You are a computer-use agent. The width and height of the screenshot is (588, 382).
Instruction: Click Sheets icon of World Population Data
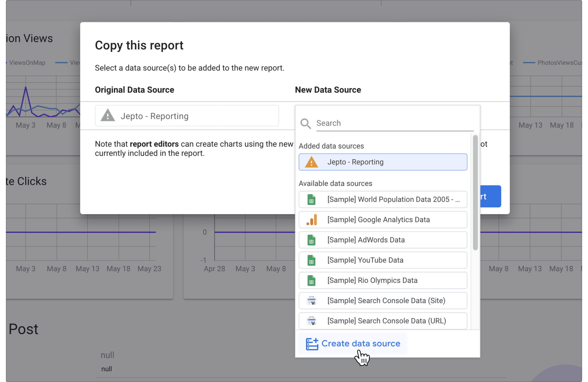[x=311, y=200]
